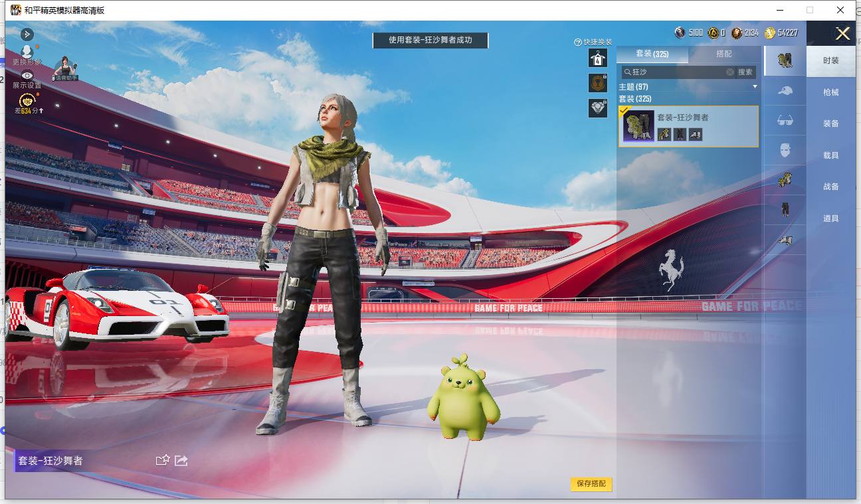Select the glasses category icon
The height and width of the screenshot is (504, 861).
pos(785,120)
